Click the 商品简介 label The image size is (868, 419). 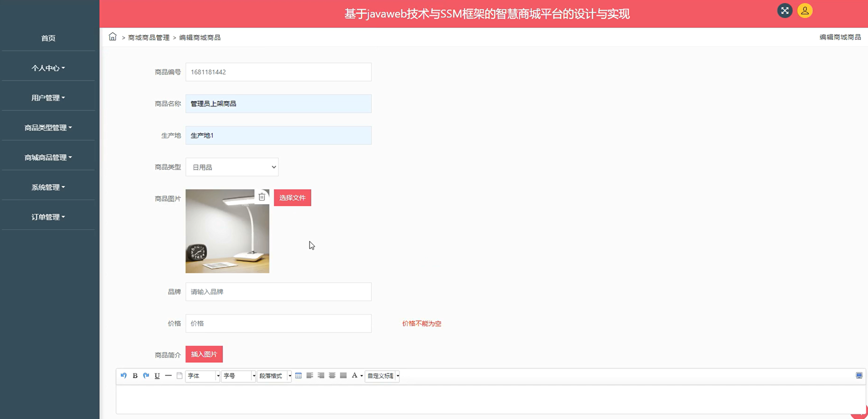(x=168, y=355)
